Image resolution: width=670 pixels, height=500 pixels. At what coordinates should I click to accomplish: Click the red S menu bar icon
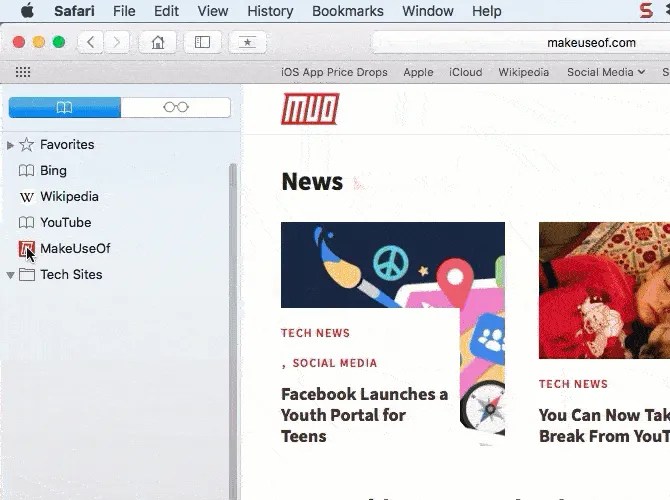(646, 11)
